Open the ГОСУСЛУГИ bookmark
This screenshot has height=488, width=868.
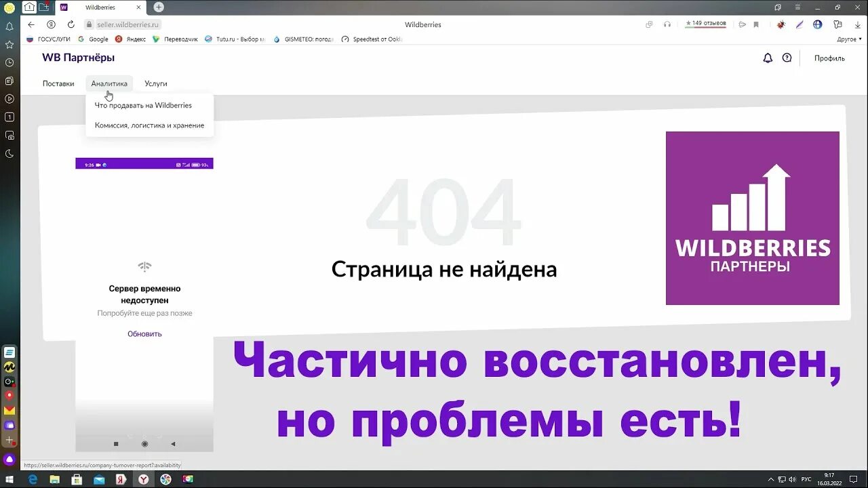(48, 39)
